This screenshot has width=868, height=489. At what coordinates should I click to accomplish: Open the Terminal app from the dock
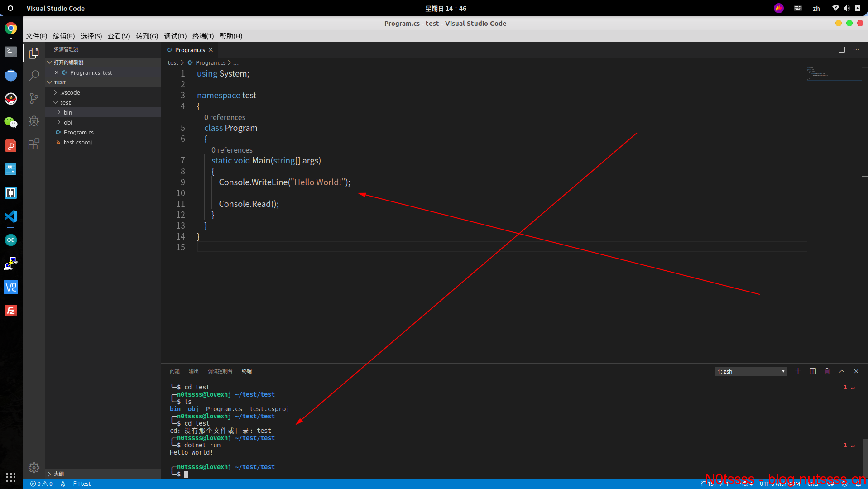tap(11, 52)
